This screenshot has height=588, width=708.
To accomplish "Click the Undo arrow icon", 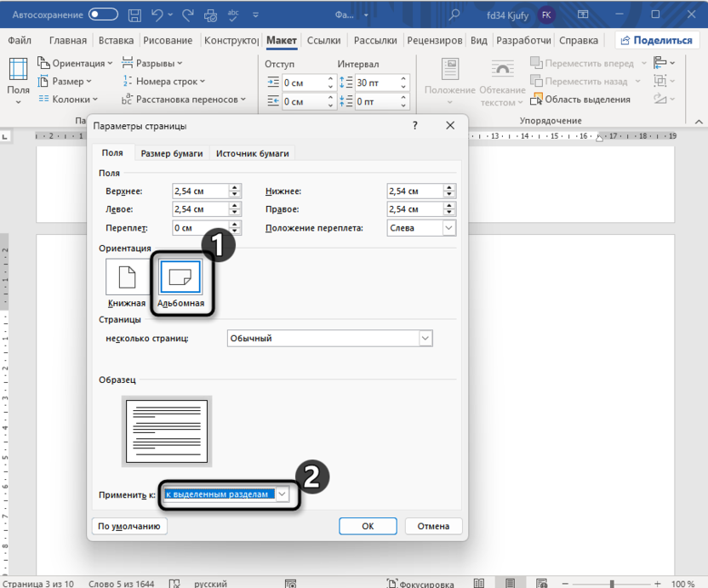I will point(157,14).
